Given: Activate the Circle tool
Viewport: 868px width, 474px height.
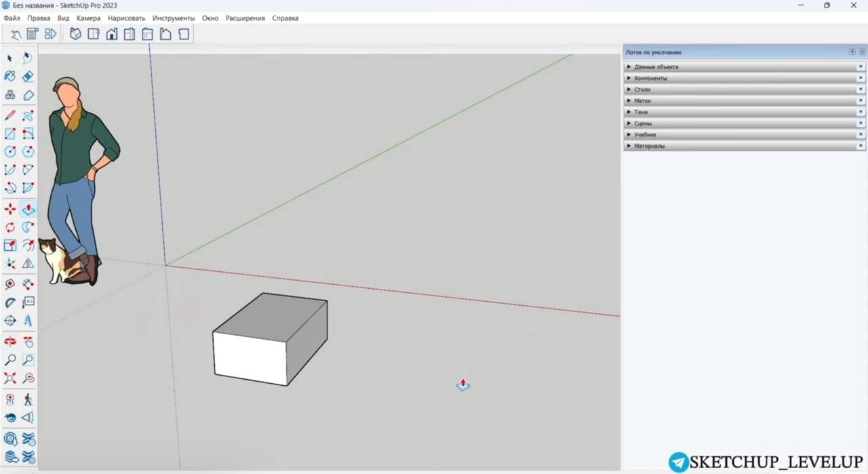Looking at the screenshot, I should click(10, 152).
